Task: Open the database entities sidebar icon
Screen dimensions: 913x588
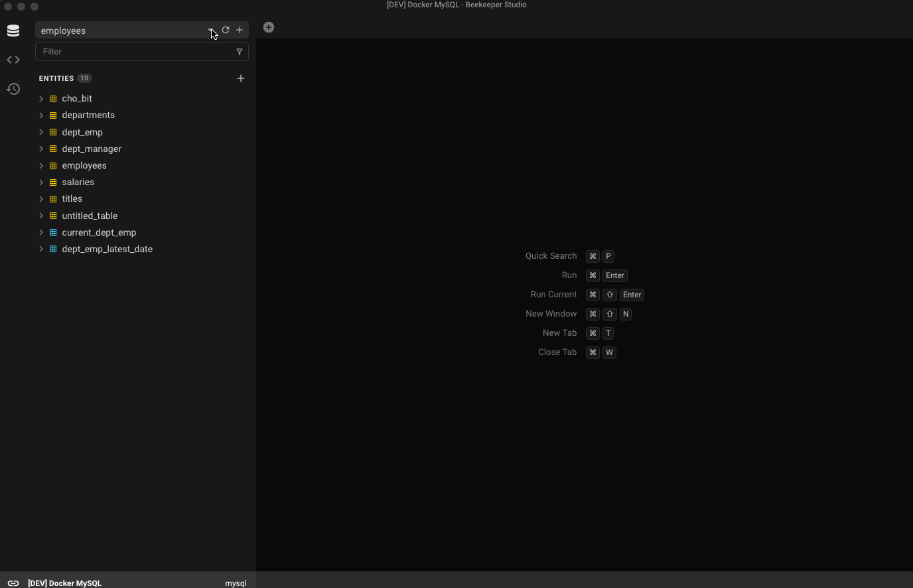Action: click(13, 31)
